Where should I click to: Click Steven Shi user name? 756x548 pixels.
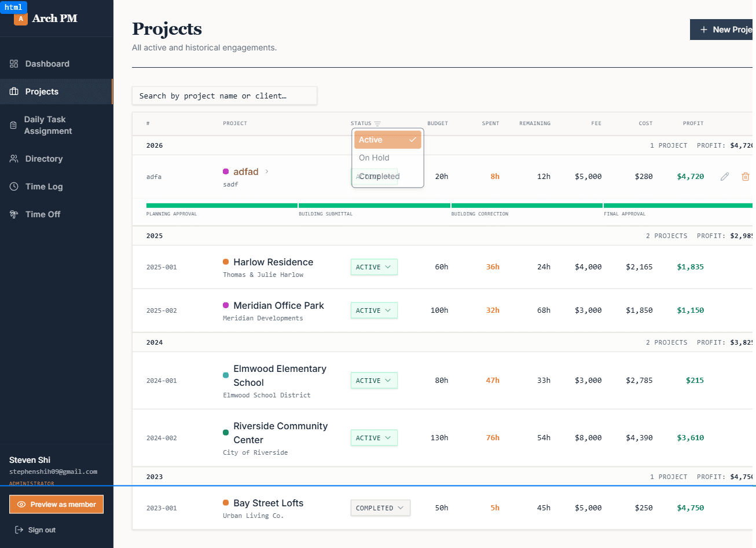click(x=30, y=460)
